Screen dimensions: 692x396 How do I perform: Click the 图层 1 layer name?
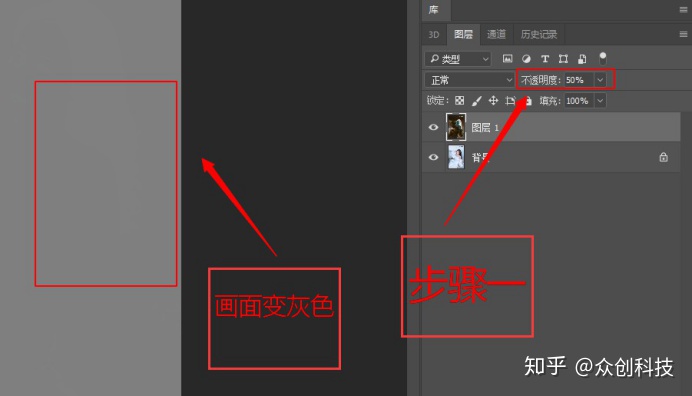coord(485,128)
